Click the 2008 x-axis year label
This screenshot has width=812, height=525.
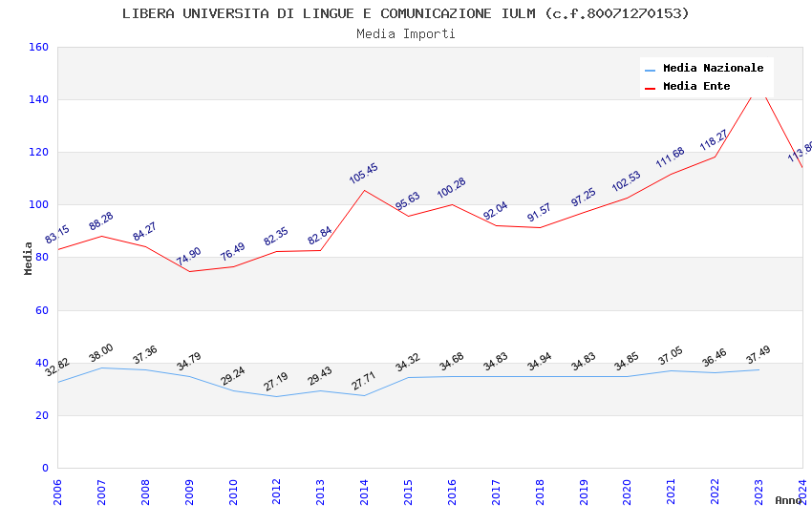pos(145,492)
